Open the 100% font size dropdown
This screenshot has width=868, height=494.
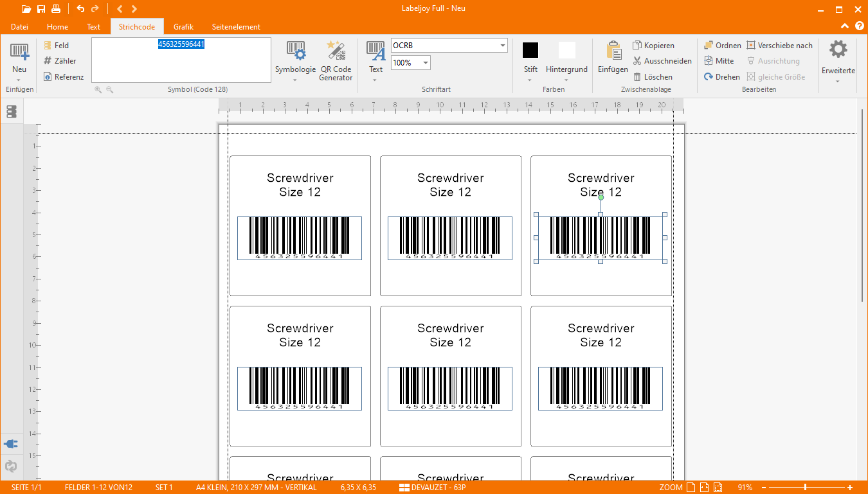pyautogui.click(x=425, y=63)
